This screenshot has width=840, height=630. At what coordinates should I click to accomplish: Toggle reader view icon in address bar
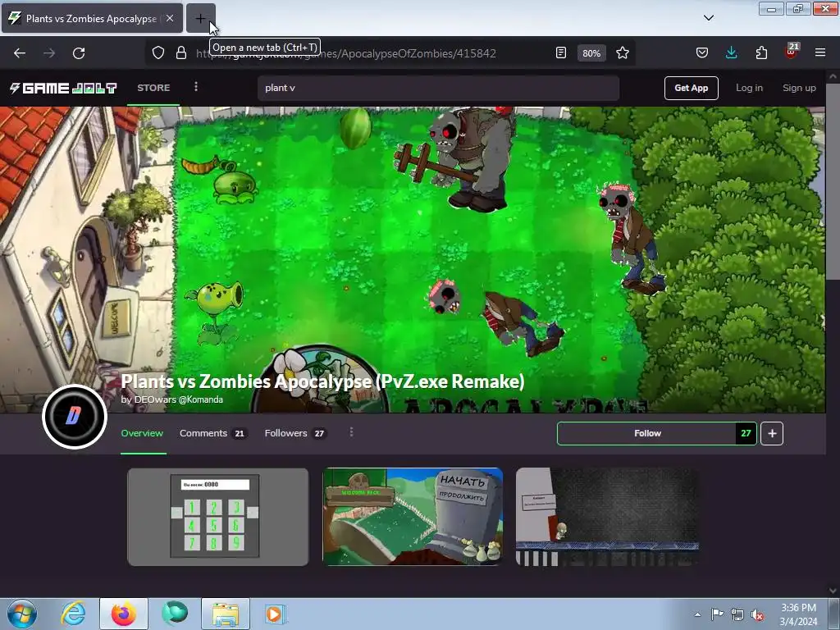pos(561,53)
